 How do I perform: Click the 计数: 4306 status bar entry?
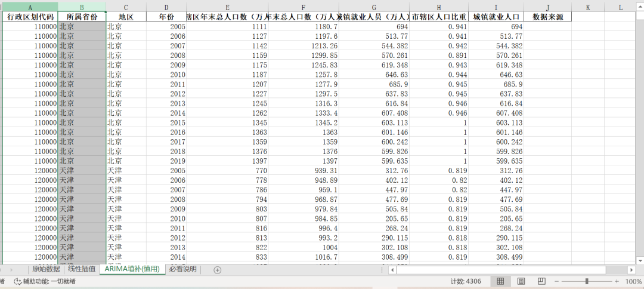[x=466, y=282]
